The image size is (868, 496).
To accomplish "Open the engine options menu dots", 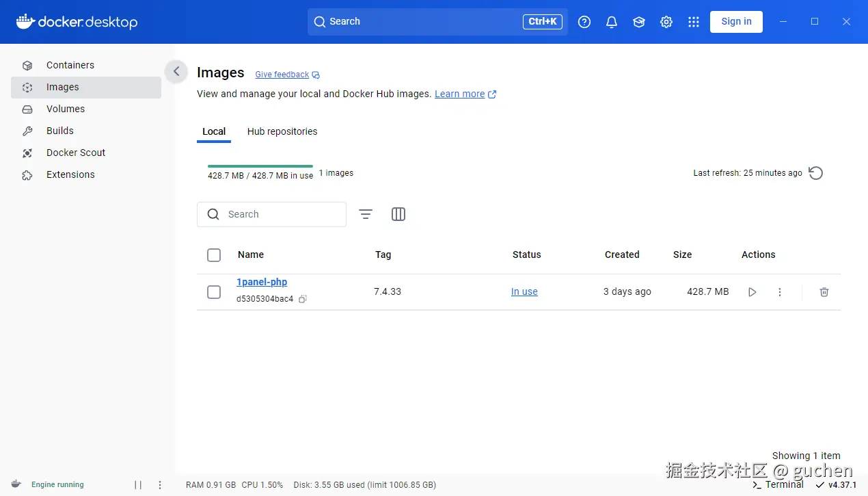I will tap(160, 485).
